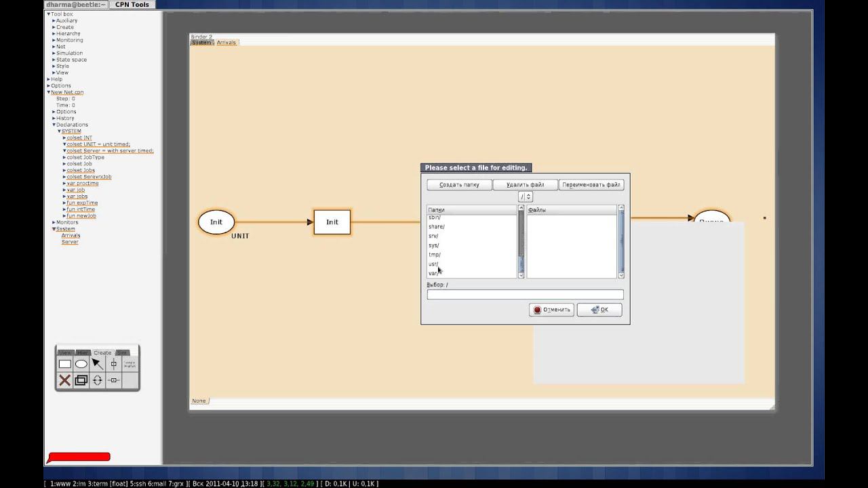Image resolution: width=868 pixels, height=488 pixels.
Task: Select "fun expTime" declaration
Action: click(82, 203)
